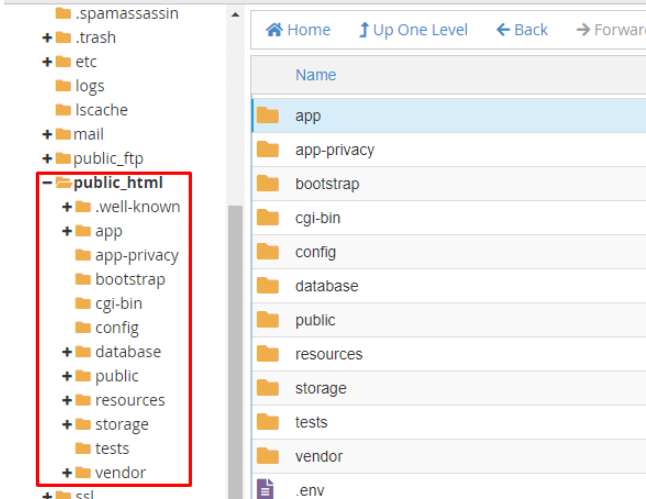Expand the vendor folder in tree

[67, 472]
